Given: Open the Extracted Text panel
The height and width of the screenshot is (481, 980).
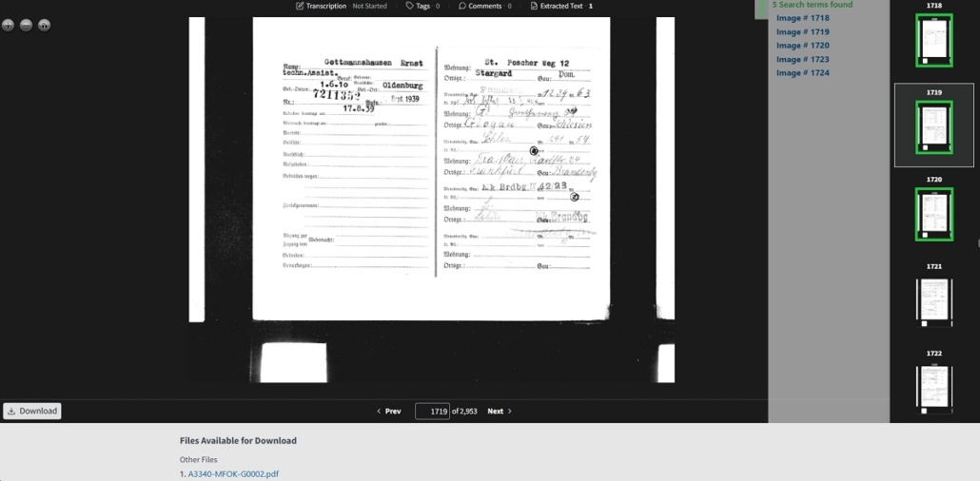Looking at the screenshot, I should pos(561,6).
